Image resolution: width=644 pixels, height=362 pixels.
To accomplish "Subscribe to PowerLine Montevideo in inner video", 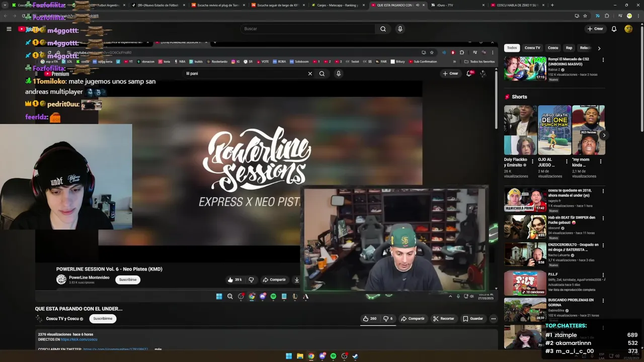I will click(128, 280).
